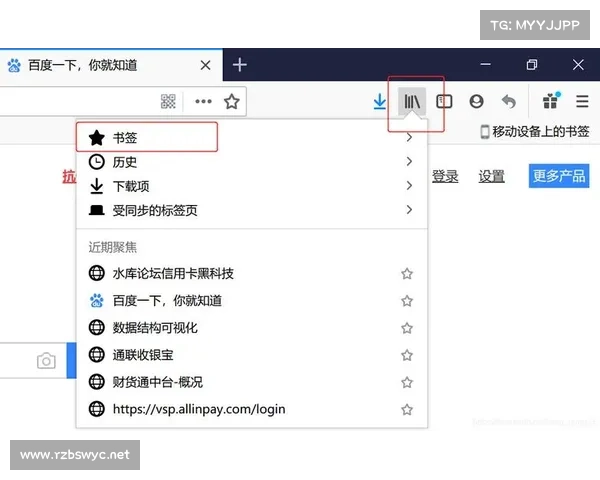Toggle the sidebar view icon
Viewport: 600px width, 480px height.
(444, 101)
